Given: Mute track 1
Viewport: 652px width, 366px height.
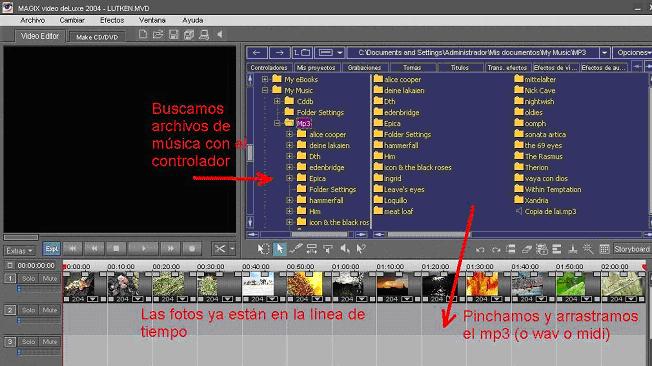Looking at the screenshot, I should click(x=49, y=278).
